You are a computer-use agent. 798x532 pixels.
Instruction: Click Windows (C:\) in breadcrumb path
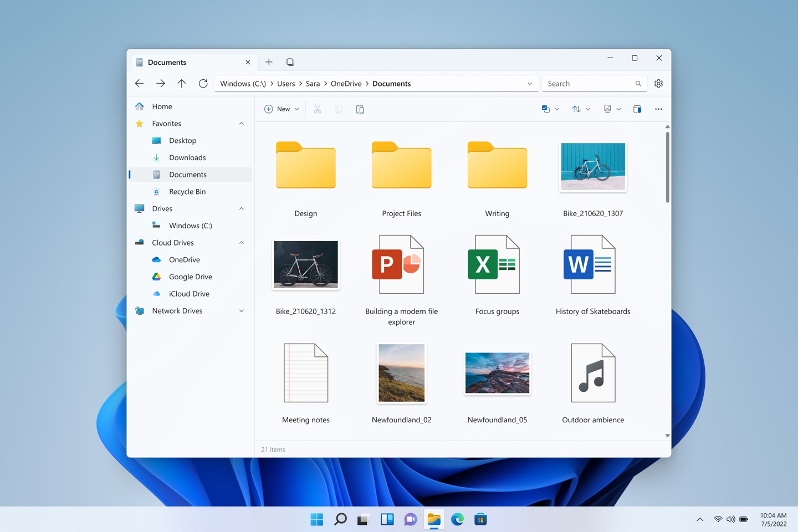243,84
